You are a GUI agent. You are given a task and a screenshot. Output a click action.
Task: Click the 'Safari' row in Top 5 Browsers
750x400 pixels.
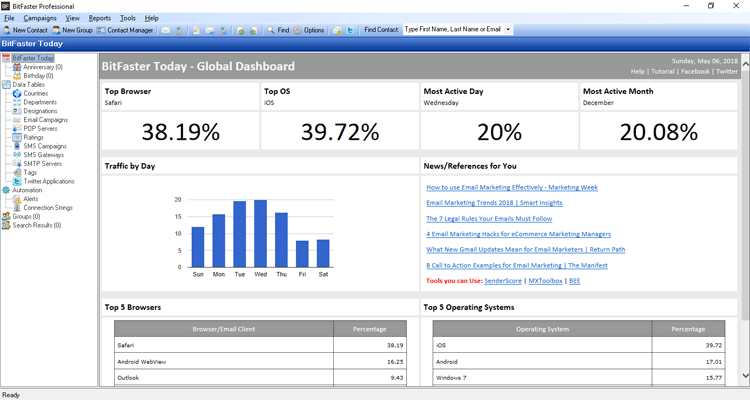pyautogui.click(x=260, y=345)
